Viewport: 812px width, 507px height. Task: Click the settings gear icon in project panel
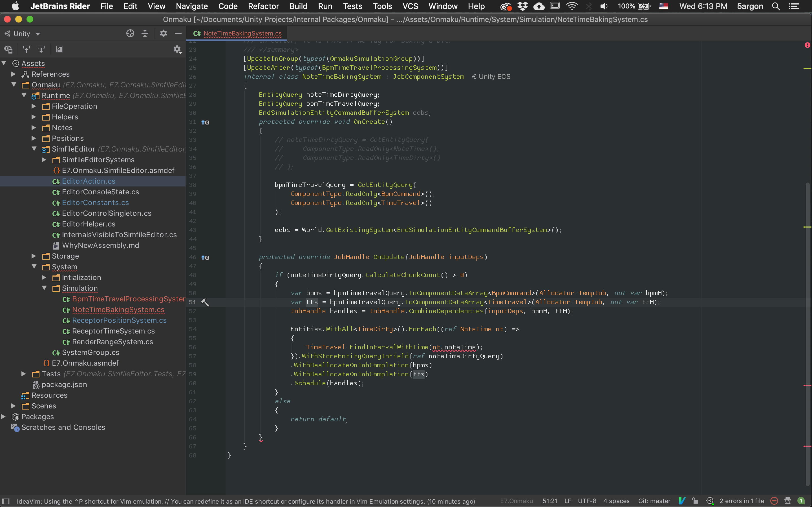point(177,49)
